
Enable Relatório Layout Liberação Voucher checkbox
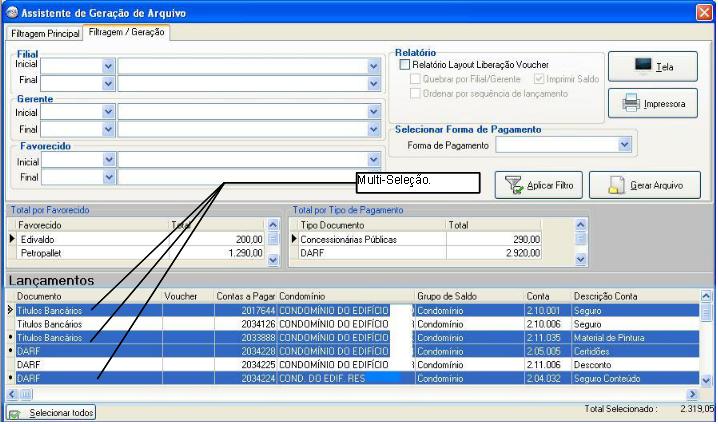(x=404, y=65)
